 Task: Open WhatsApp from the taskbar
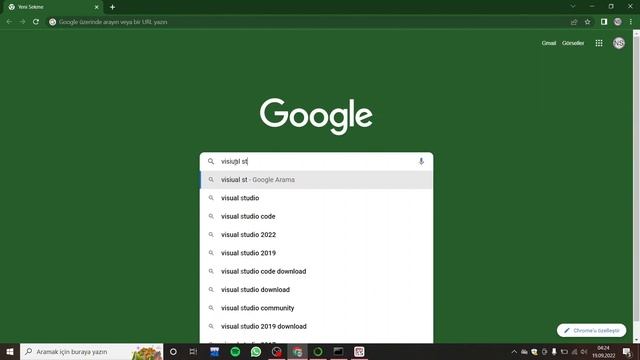(256, 351)
